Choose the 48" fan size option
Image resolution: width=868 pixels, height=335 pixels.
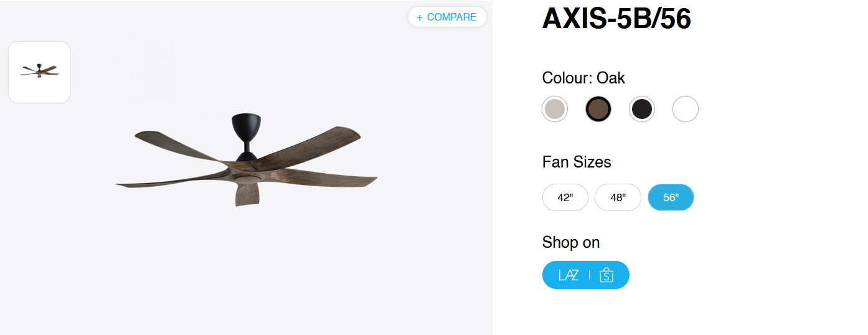tap(618, 198)
